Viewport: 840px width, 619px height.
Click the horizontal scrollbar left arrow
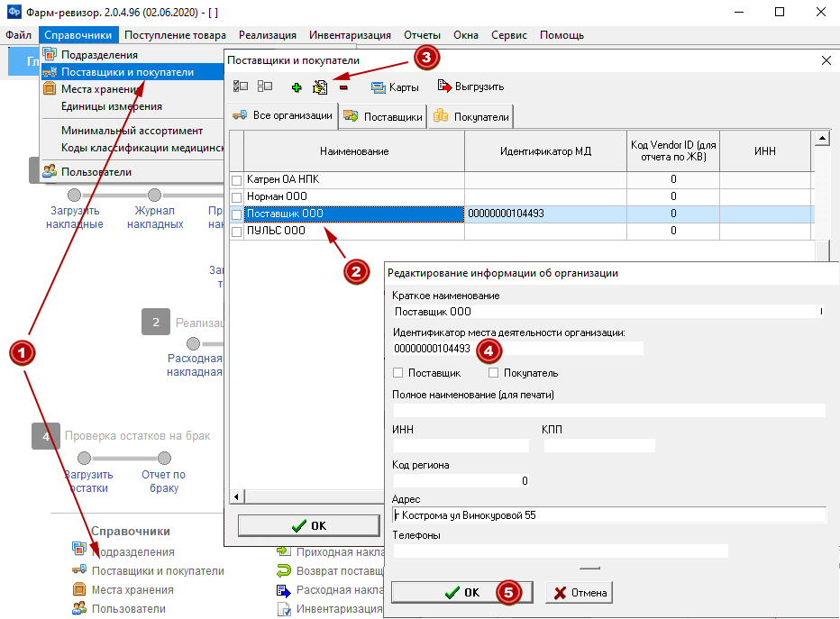tap(237, 496)
